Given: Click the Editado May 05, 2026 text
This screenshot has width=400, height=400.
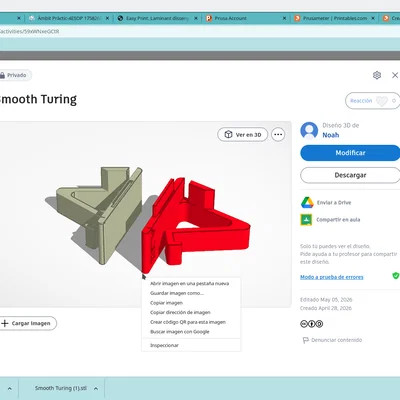Looking at the screenshot, I should click(326, 300).
